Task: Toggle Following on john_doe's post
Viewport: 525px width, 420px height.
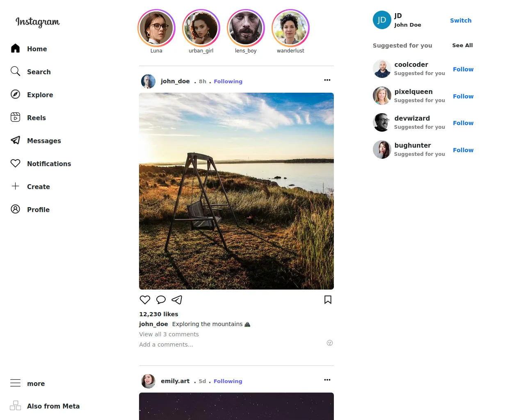Action: (228, 81)
